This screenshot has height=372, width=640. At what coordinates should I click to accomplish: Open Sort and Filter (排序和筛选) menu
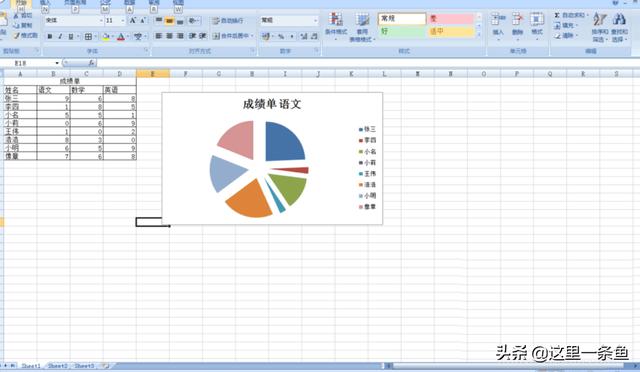click(600, 27)
